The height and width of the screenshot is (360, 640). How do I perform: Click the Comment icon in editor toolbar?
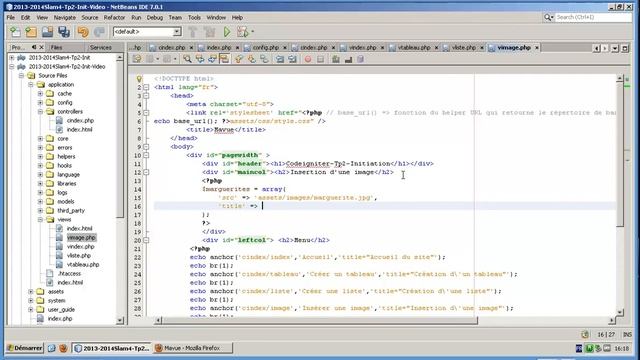[x=336, y=59]
